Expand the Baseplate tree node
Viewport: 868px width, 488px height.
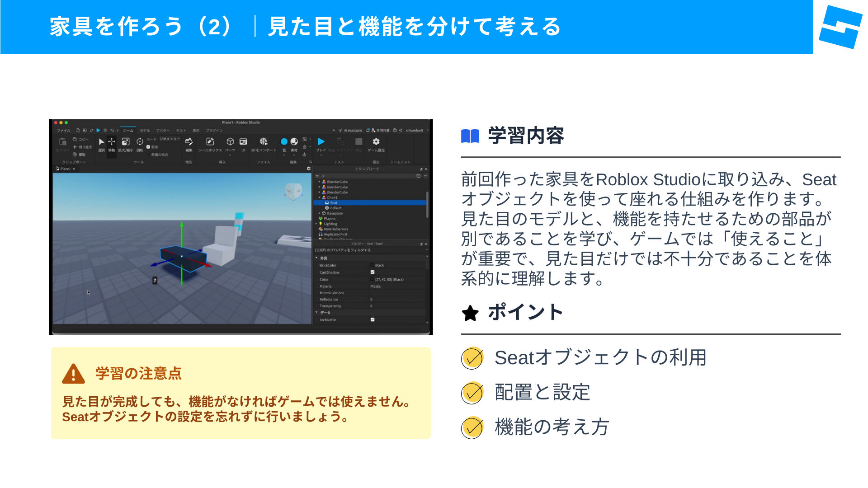[x=319, y=213]
